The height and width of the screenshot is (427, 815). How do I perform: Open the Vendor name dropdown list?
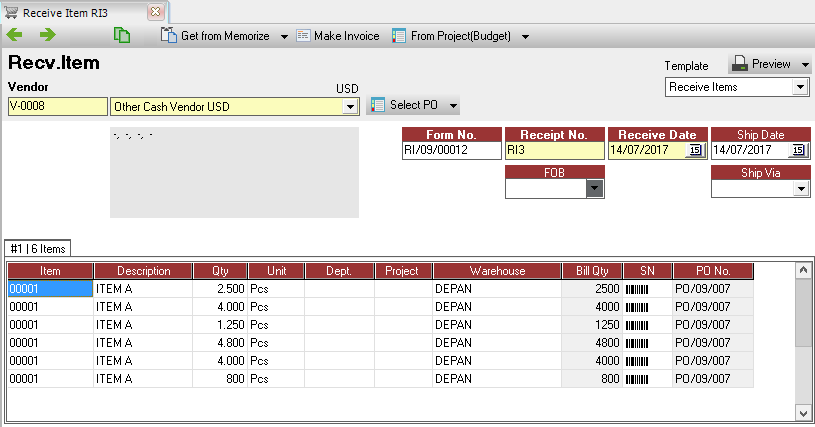point(350,106)
